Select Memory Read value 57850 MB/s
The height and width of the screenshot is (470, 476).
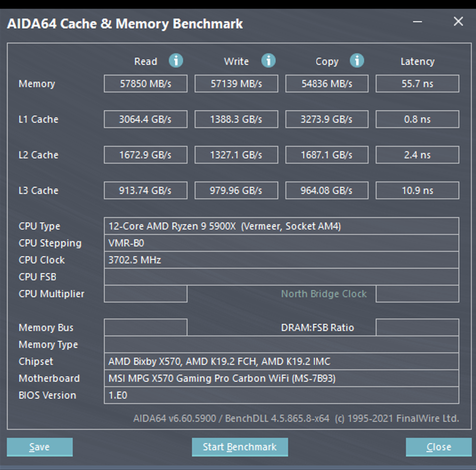point(145,83)
